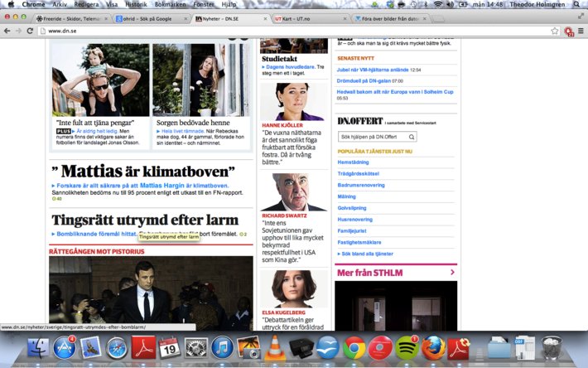Screen dimensions: 588x368
Task: Open iTunes from the dock
Action: click(221, 348)
